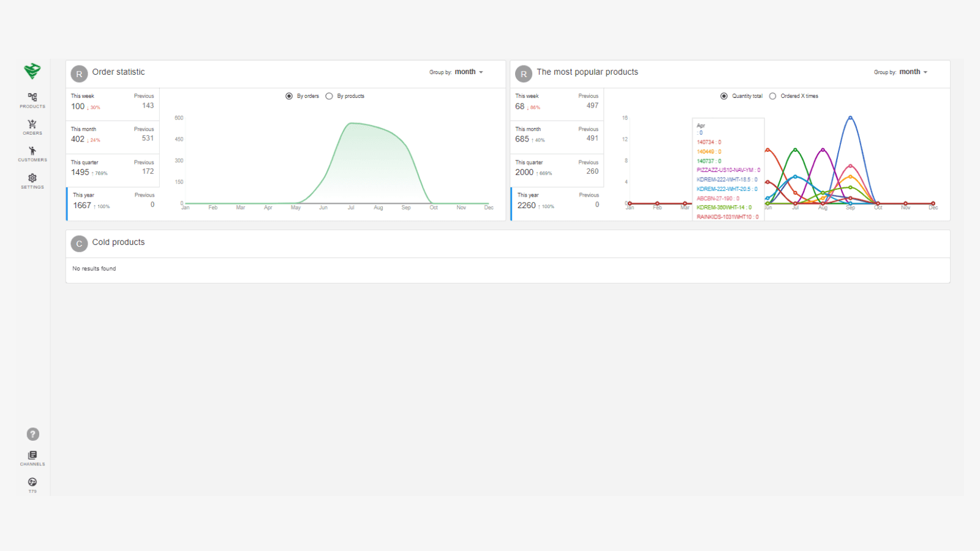Open the Products section icon

tap(32, 98)
